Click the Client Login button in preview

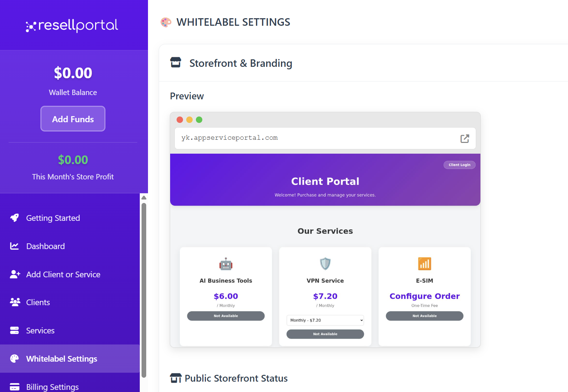coord(459,165)
